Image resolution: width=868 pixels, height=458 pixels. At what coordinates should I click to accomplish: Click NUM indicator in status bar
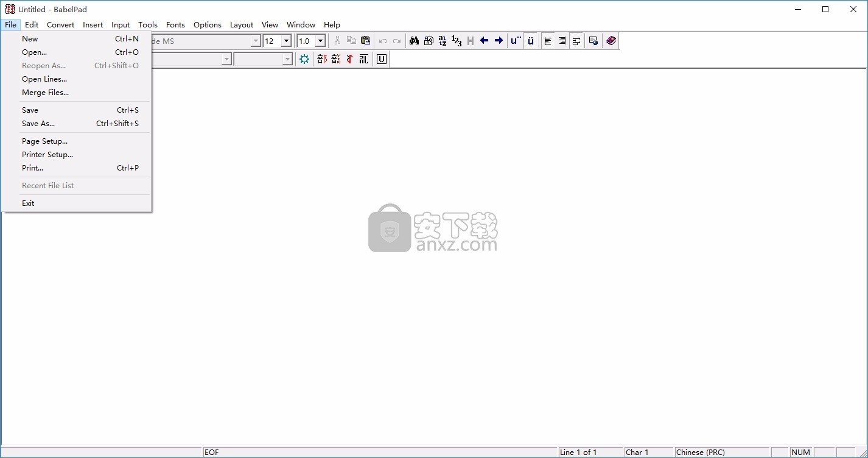(801, 452)
